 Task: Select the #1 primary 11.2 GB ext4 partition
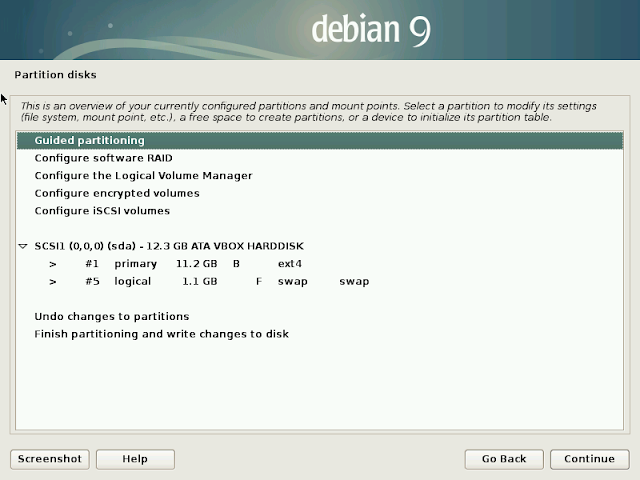point(320,264)
